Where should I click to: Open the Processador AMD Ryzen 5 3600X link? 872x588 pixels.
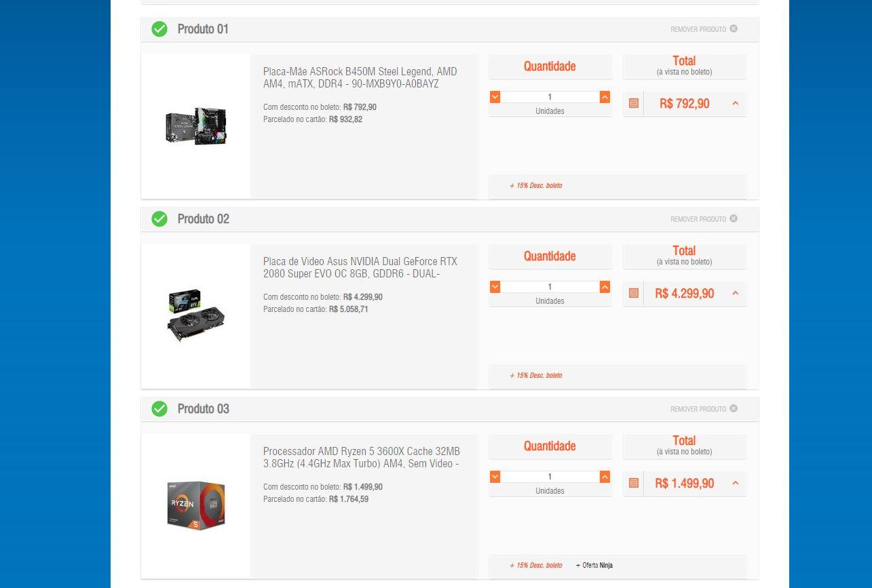coord(362,457)
